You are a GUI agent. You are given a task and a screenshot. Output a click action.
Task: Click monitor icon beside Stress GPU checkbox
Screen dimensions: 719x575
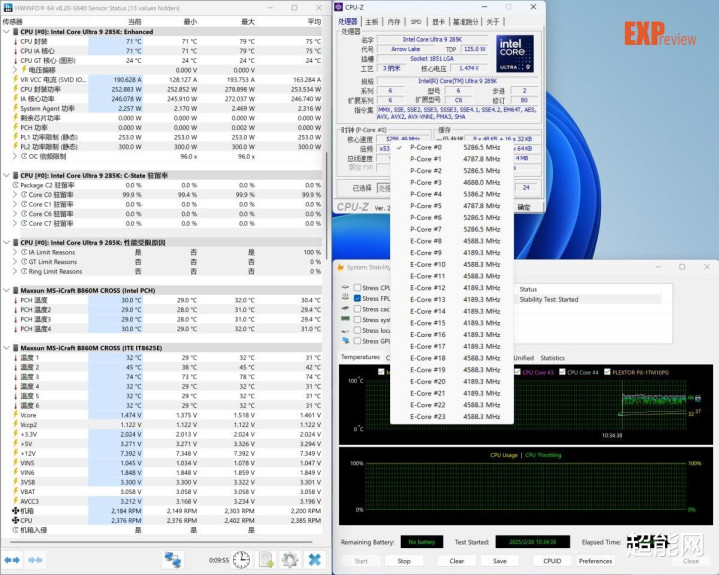point(345,341)
